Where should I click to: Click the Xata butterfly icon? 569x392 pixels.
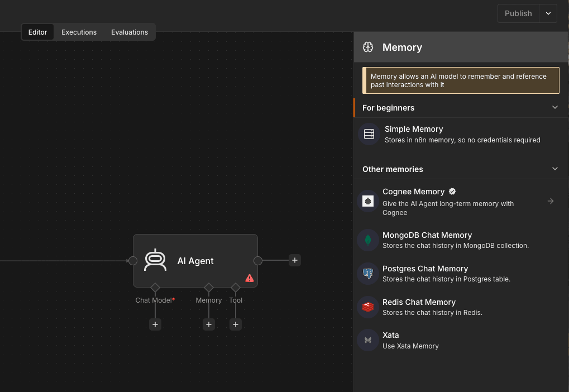click(x=368, y=340)
